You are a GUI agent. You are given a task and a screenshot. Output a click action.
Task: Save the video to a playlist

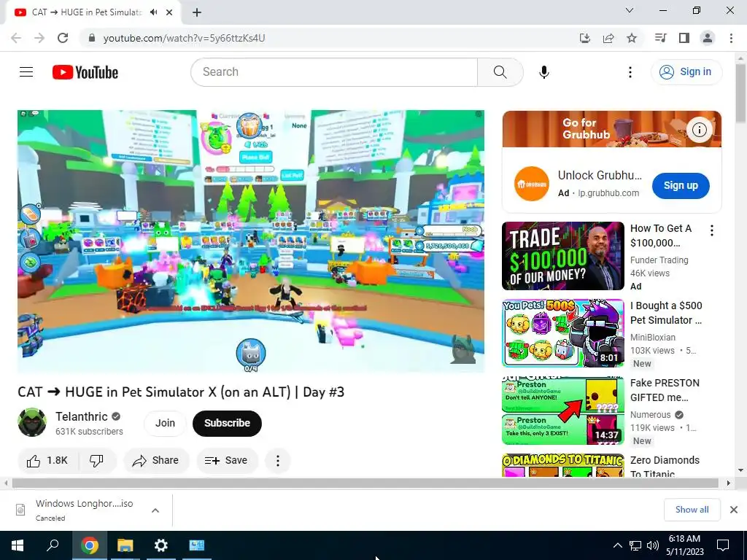tap(227, 461)
